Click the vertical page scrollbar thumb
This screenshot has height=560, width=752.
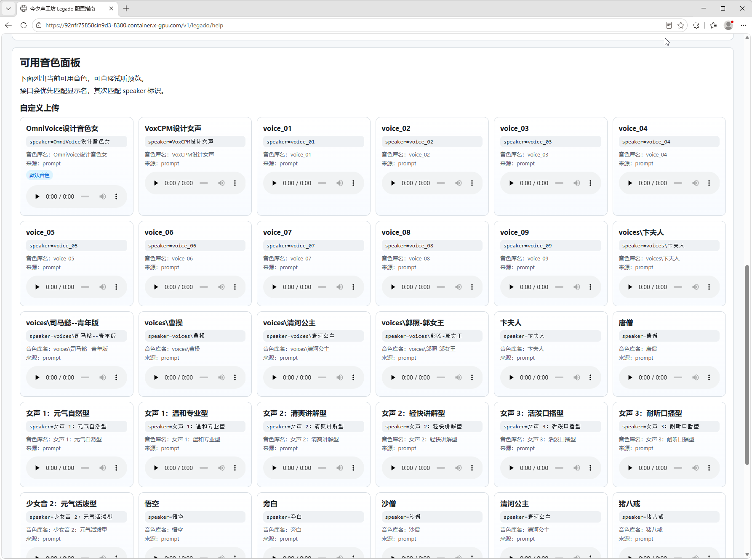pos(747,364)
